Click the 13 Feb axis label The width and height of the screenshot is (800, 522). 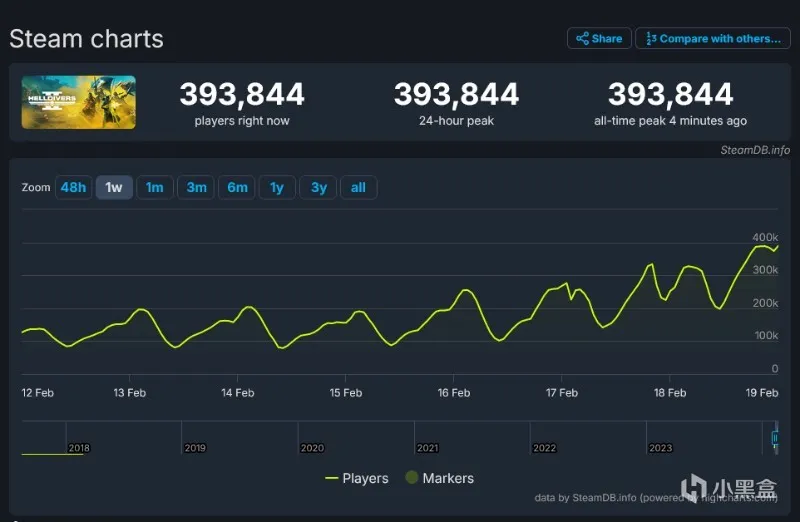click(x=130, y=393)
